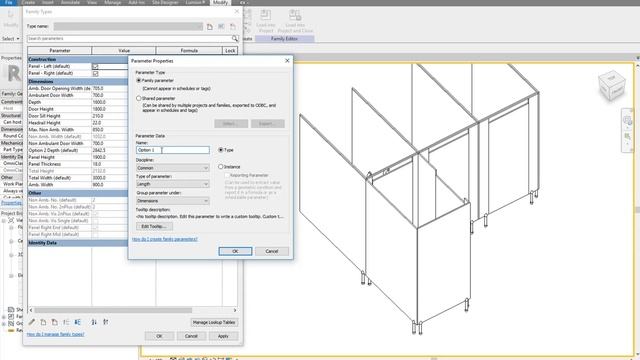Click the search magnifier in Family Types
The image size is (640, 360).
coord(235,38)
